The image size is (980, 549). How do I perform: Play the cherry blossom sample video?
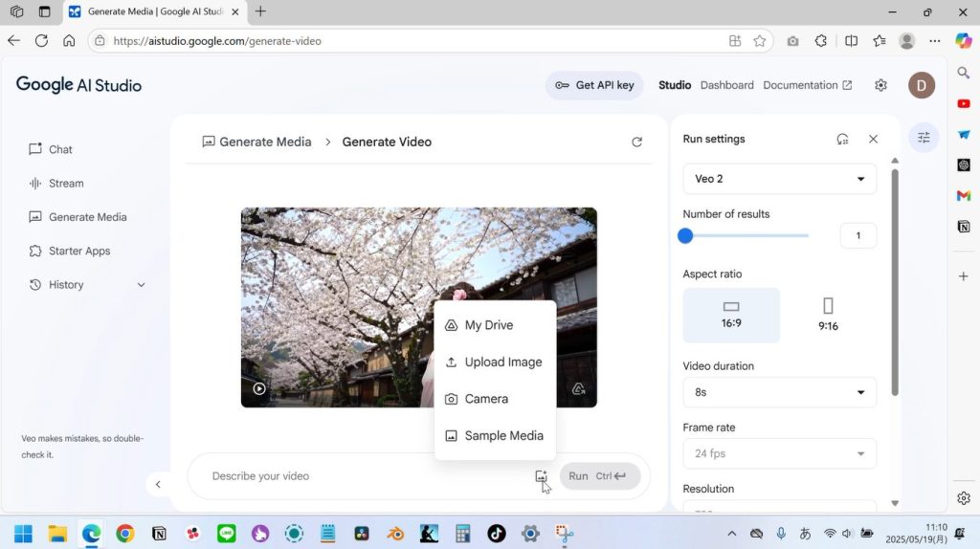click(x=259, y=388)
